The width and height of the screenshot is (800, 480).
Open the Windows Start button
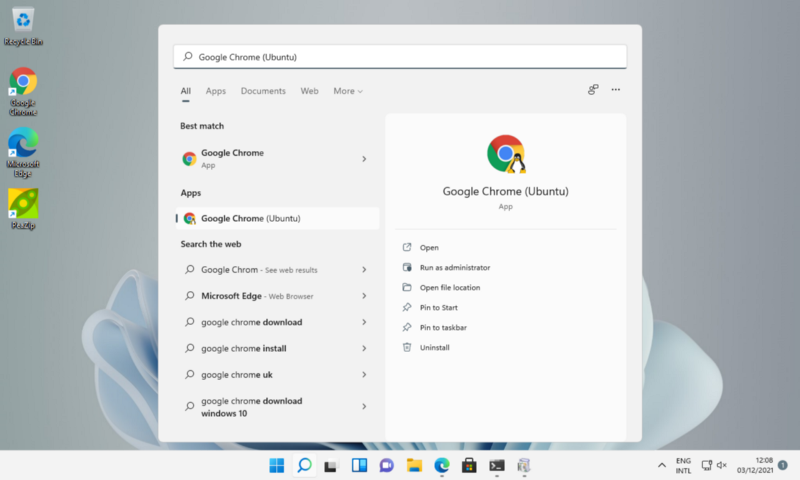click(x=277, y=465)
